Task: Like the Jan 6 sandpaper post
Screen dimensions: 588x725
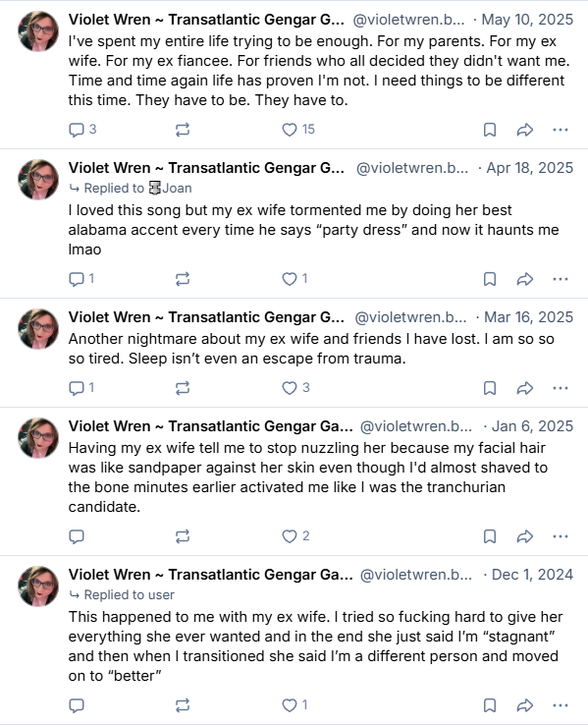Action: coord(295,536)
